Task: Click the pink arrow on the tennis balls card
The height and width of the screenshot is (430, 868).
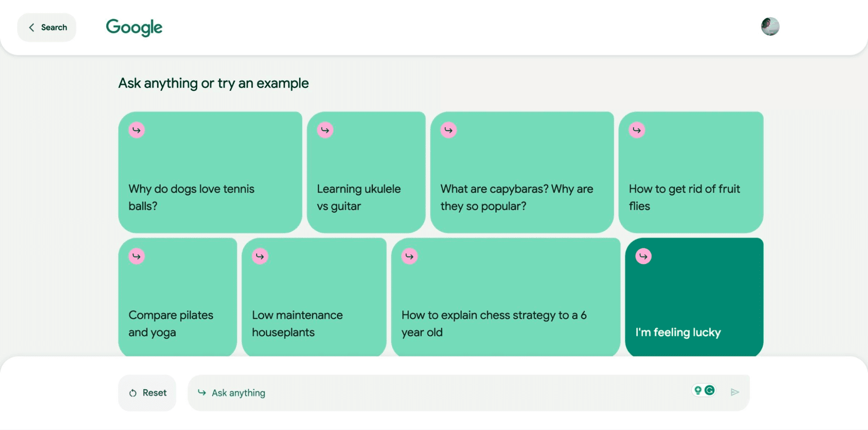Action: 136,130
